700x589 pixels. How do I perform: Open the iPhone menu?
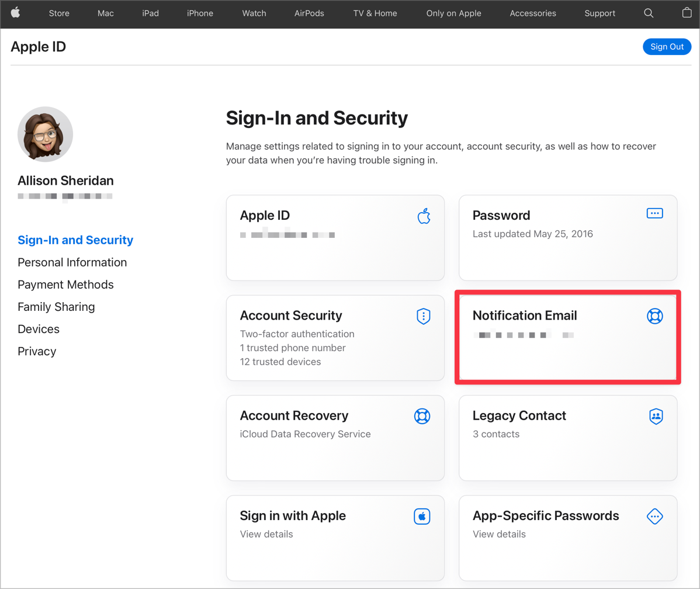point(200,13)
